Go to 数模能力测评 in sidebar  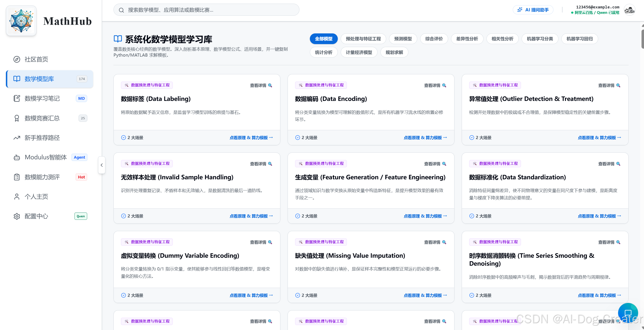pos(49,177)
